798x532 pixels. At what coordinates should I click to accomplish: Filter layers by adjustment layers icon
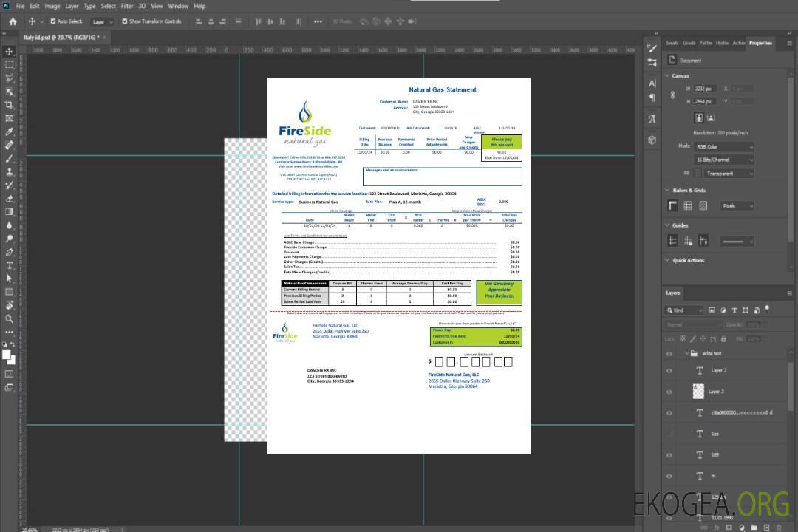tap(723, 310)
